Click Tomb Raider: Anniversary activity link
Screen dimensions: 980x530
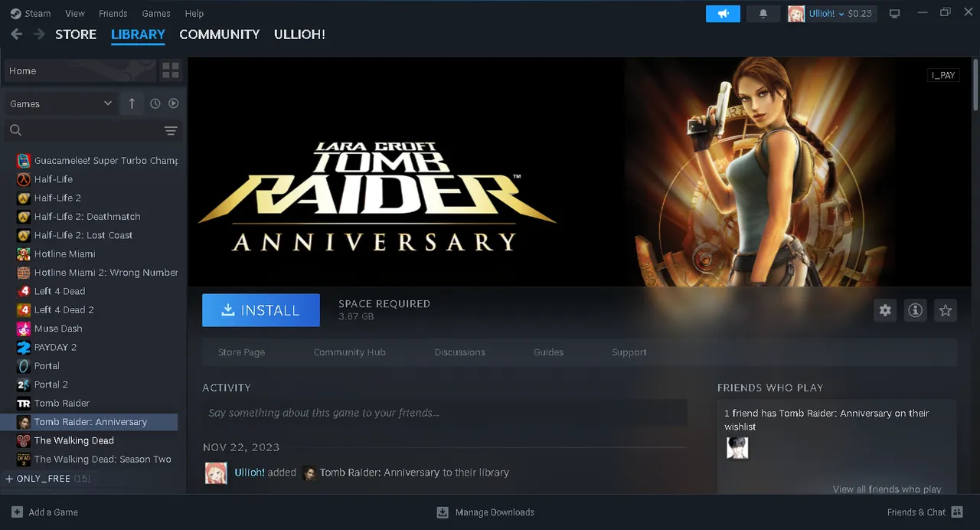380,473
